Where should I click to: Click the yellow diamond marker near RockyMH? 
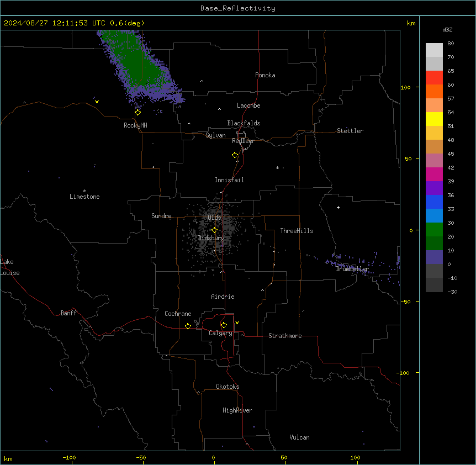(x=138, y=113)
